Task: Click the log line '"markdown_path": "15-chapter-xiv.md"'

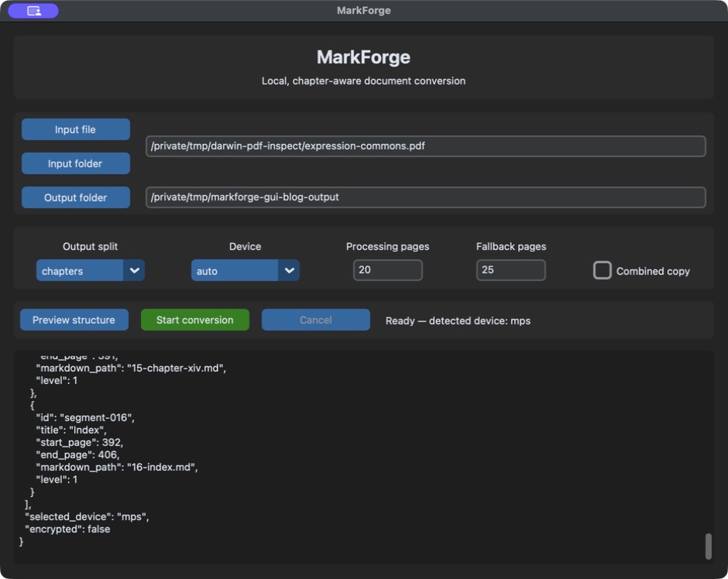Action: tap(131, 368)
